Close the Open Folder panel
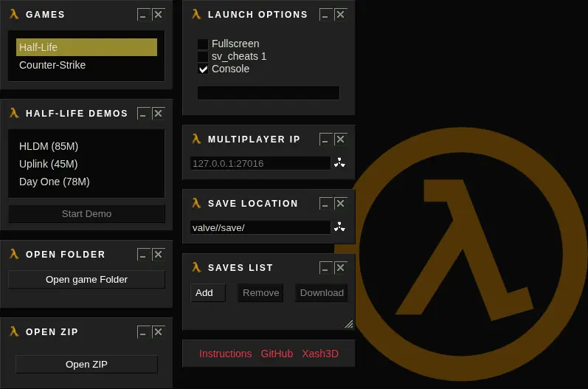The image size is (588, 389). point(159,255)
